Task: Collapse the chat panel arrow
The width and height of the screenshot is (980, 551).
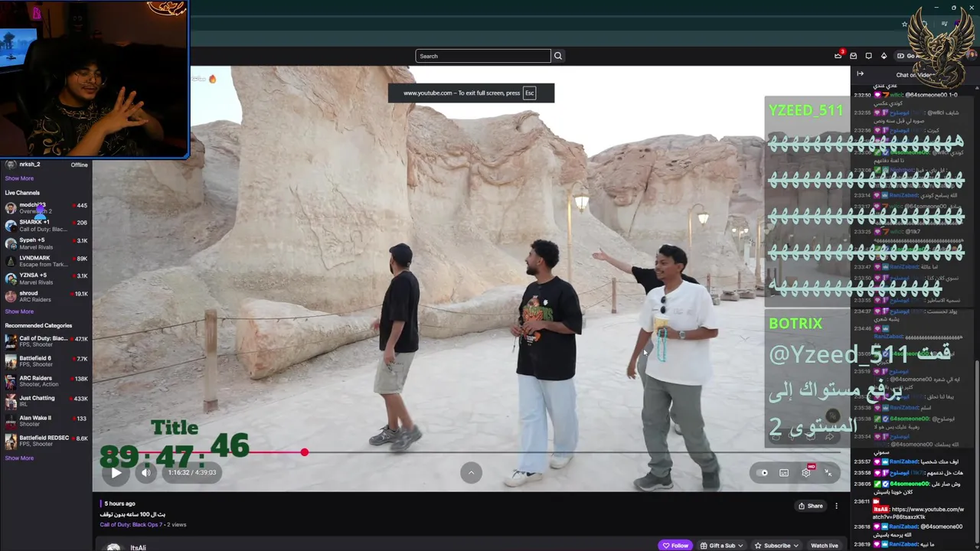Action: [860, 74]
